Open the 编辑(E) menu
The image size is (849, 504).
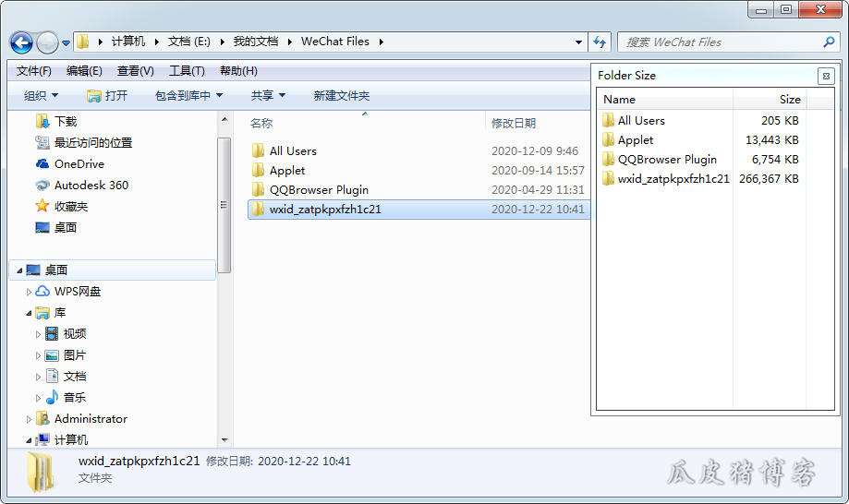[84, 71]
